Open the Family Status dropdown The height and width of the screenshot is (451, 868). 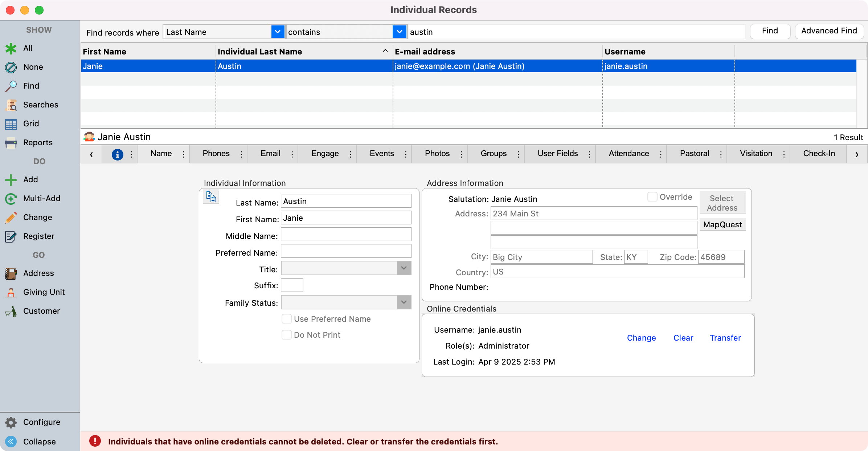[404, 302]
